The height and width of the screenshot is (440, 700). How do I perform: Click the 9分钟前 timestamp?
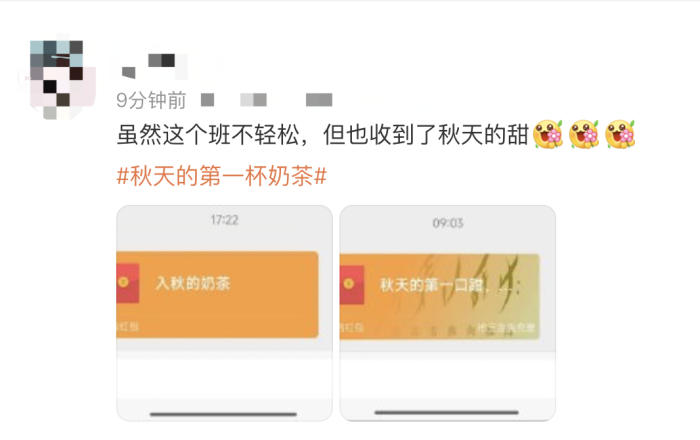(151, 100)
